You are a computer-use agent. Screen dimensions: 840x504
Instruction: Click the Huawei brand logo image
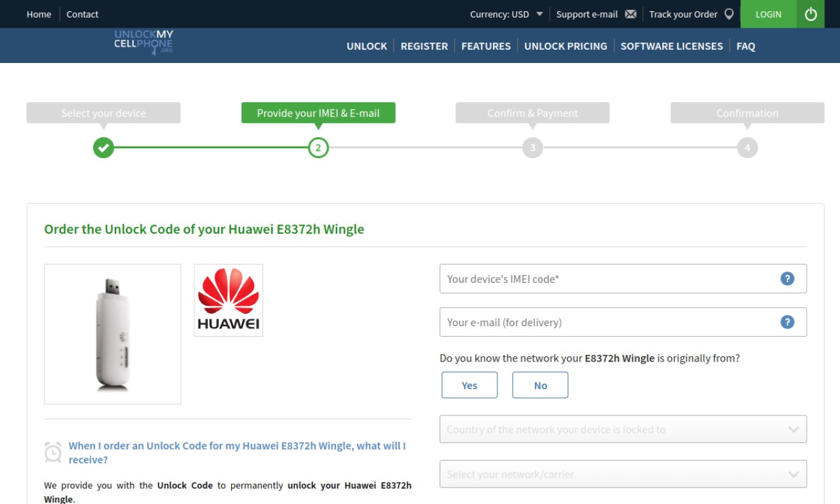click(x=228, y=300)
